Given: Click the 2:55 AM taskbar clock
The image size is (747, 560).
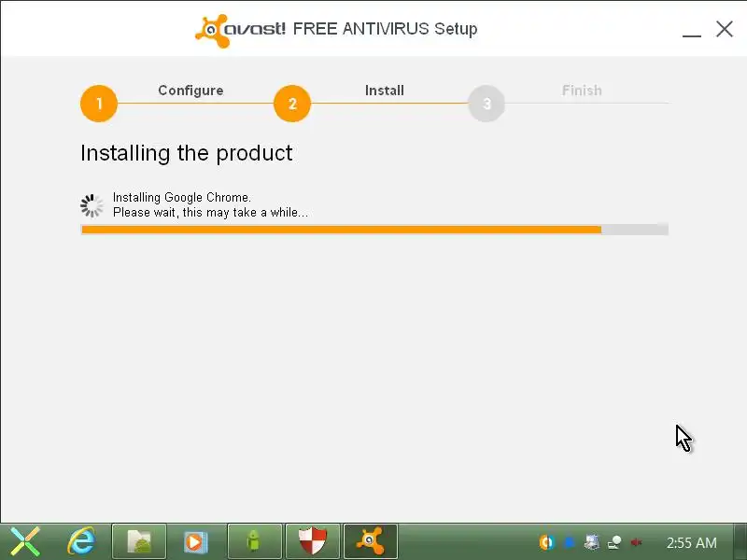Looking at the screenshot, I should (691, 543).
